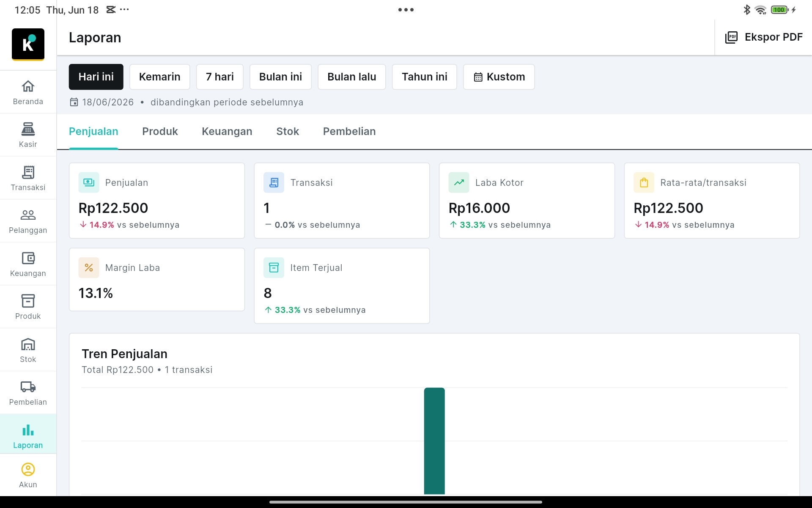Select the Bulan ini filter

pyautogui.click(x=280, y=77)
